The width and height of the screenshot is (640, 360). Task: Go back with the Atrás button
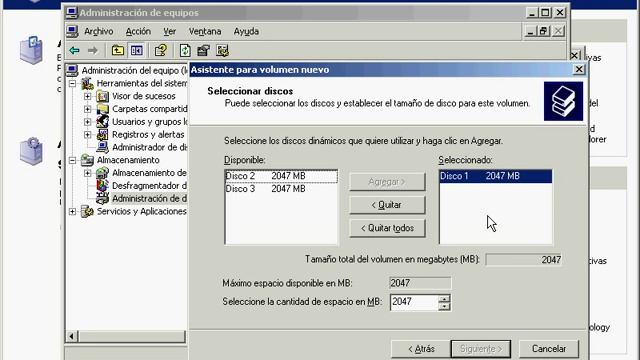[421, 349]
